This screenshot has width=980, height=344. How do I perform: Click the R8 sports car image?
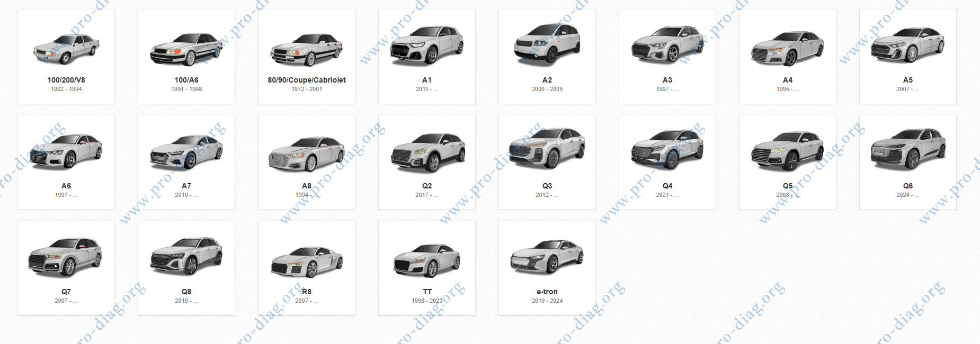[307, 262]
